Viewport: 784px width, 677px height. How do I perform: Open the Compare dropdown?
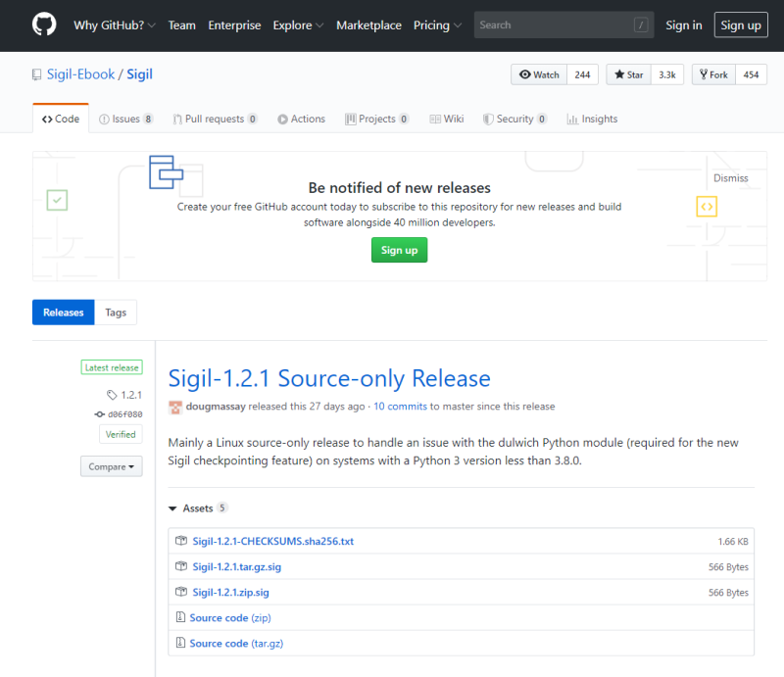112,466
